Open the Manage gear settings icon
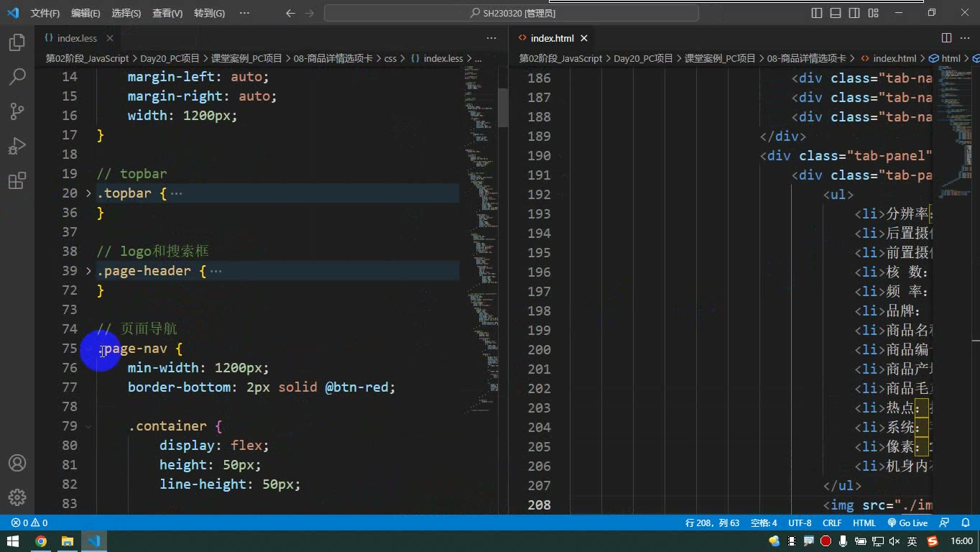This screenshot has height=552, width=980. [17, 497]
